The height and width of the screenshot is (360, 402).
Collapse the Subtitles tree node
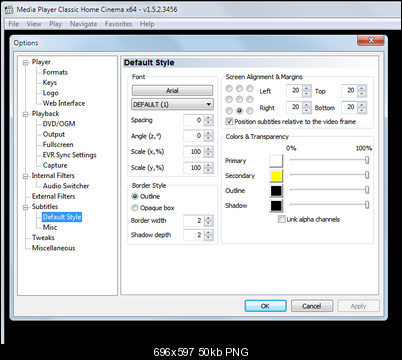coord(25,207)
